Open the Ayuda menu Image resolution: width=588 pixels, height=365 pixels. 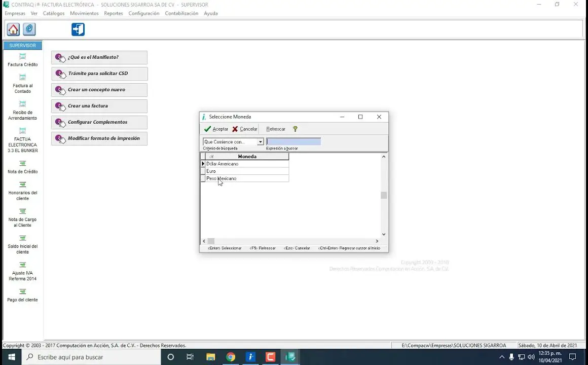[x=211, y=14]
